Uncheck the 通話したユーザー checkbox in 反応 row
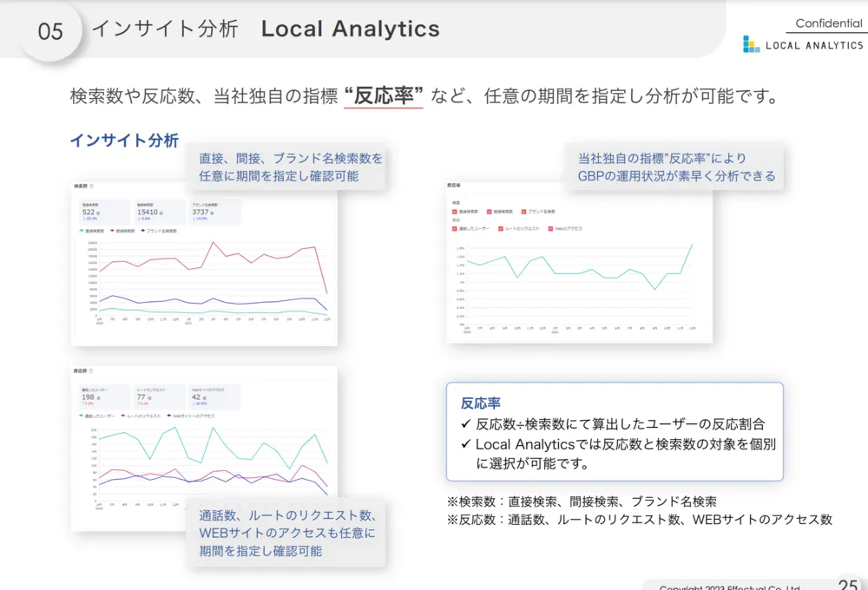Screen dimensions: 868x590 [x=455, y=228]
